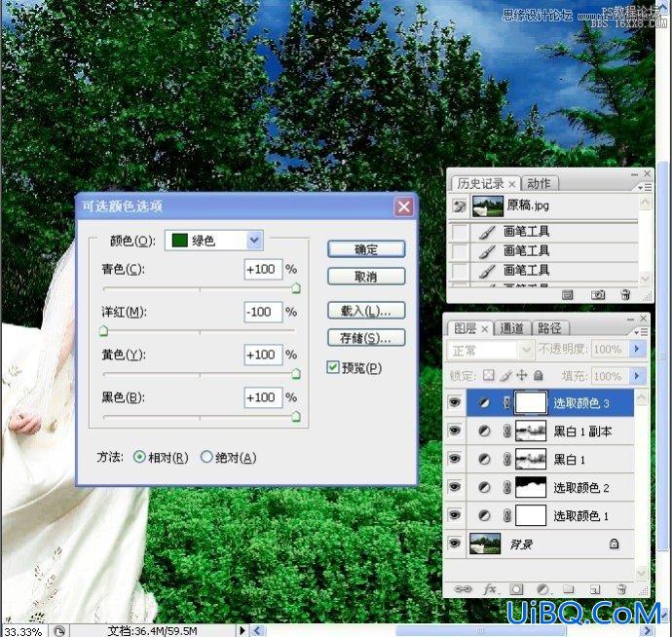
Task: Open the History panel options menu
Action: coord(644,188)
